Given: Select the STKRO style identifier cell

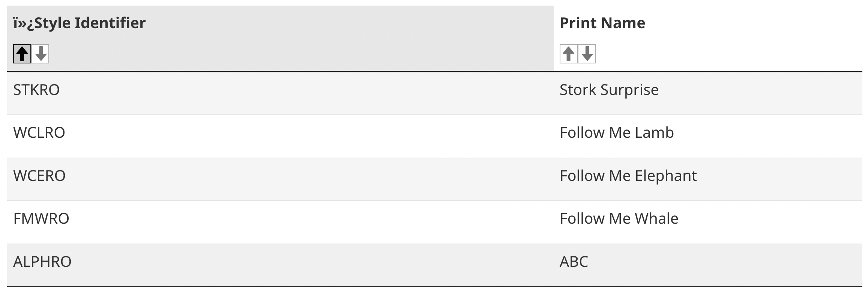Looking at the screenshot, I should tap(36, 90).
